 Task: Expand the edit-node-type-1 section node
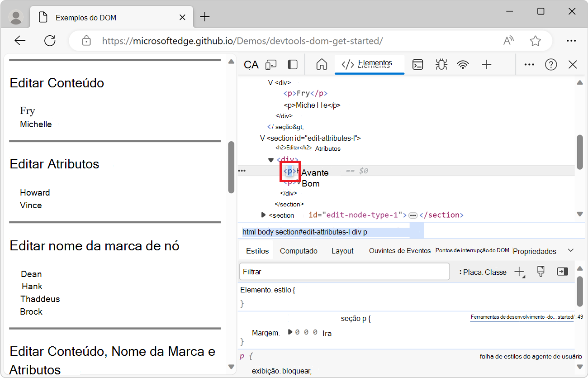(263, 215)
